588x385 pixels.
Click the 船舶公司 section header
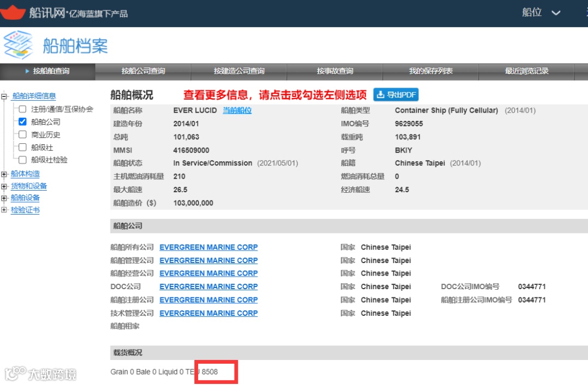[349, 226]
